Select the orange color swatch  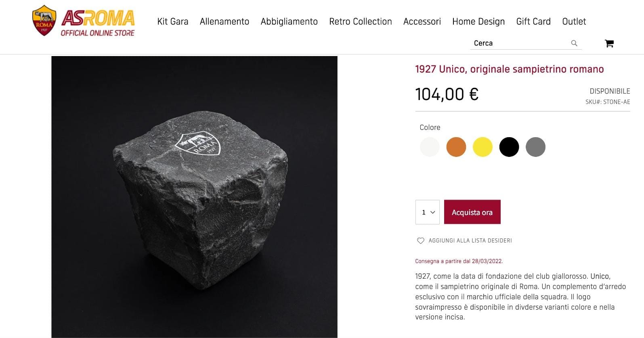point(456,147)
